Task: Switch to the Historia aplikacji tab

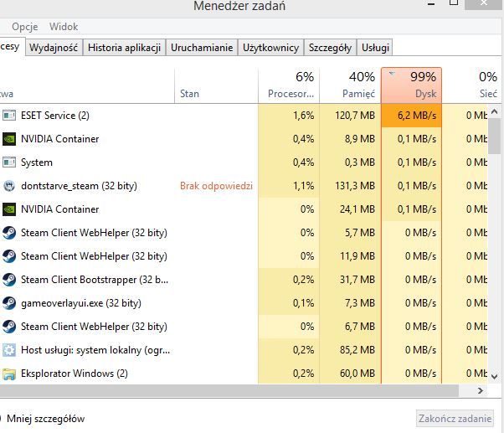Action: (125, 48)
